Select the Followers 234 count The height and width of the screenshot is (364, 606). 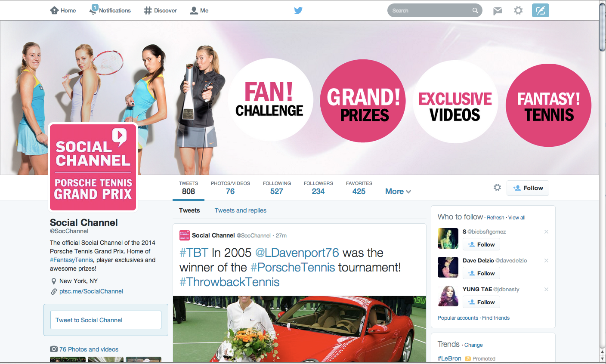318,188
